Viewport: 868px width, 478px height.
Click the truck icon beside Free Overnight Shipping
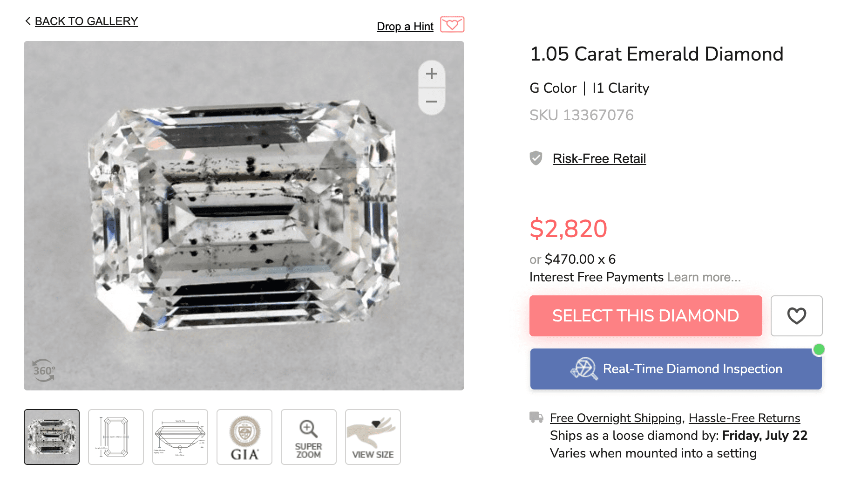(x=536, y=417)
